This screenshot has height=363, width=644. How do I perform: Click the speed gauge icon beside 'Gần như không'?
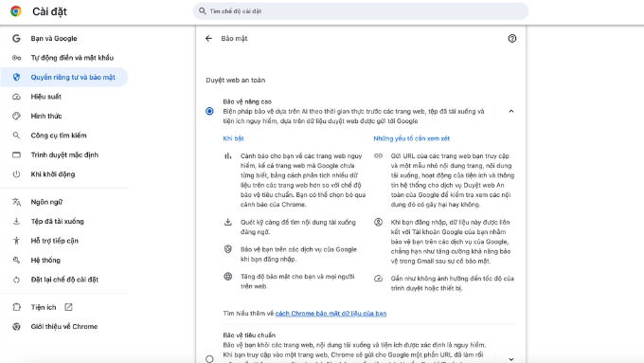click(378, 279)
